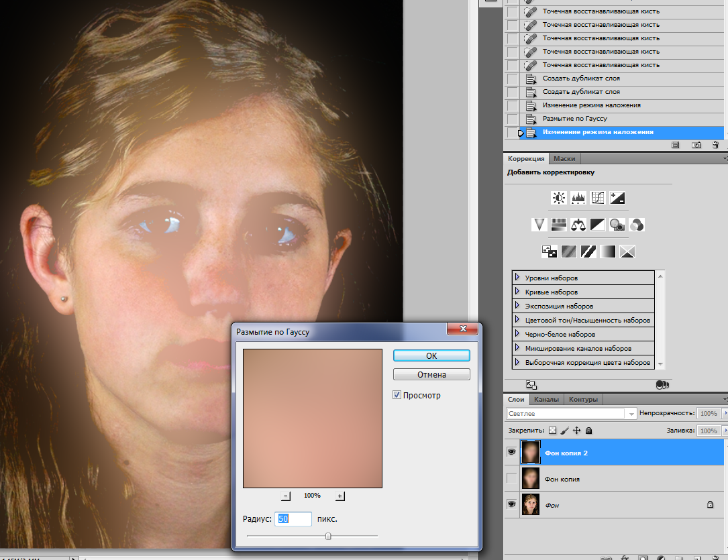The image size is (728, 560).
Task: Click the lock icon on the Фон layer
Action: pyautogui.click(x=710, y=504)
